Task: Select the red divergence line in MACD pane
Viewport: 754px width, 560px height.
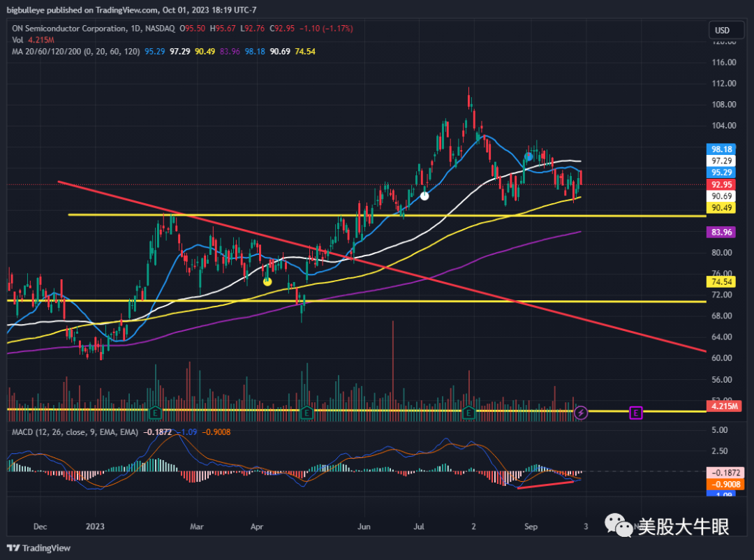Action: pos(545,485)
